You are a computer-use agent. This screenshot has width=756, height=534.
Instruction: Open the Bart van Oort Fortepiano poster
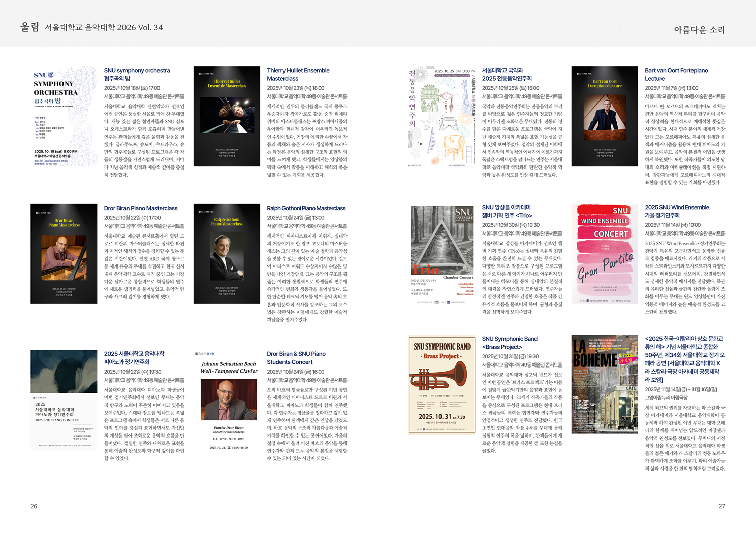(x=605, y=116)
